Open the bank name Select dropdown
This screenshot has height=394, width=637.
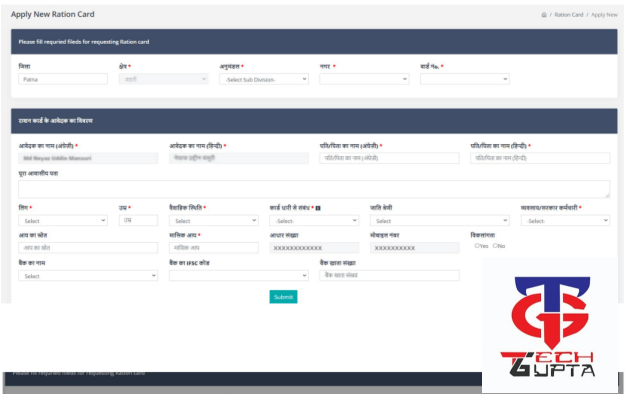pyautogui.click(x=88, y=276)
